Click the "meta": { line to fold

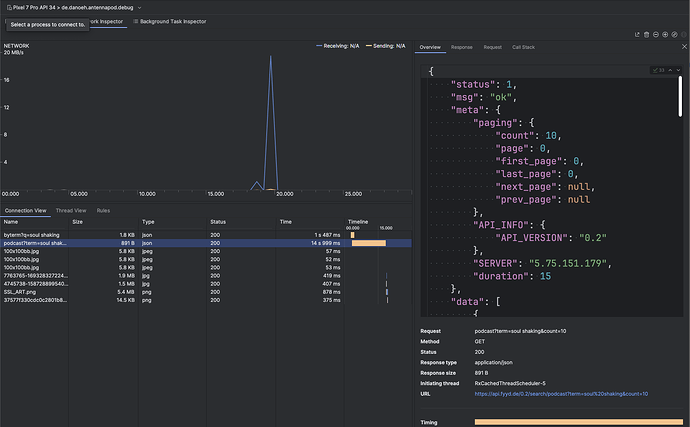[476, 110]
